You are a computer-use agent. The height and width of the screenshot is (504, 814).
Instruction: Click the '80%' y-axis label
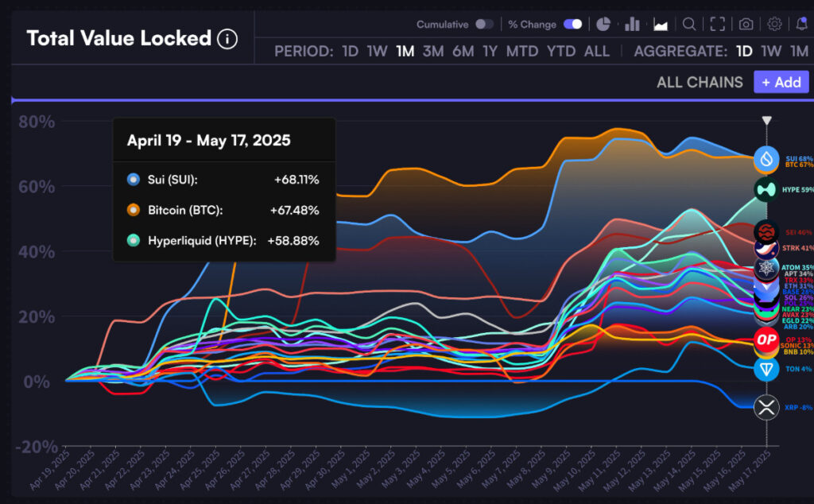coord(37,122)
